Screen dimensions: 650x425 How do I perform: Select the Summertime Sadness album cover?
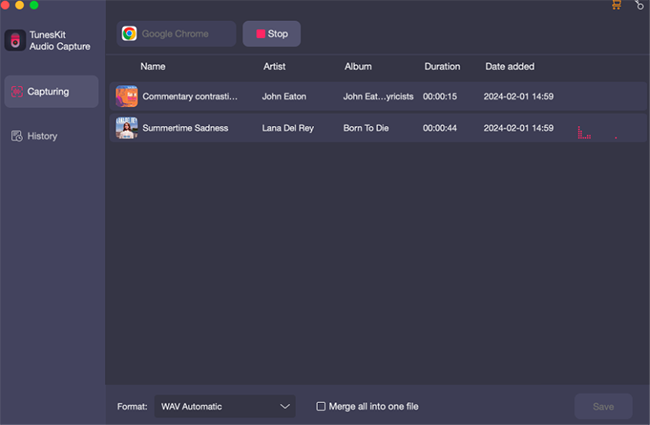126,128
